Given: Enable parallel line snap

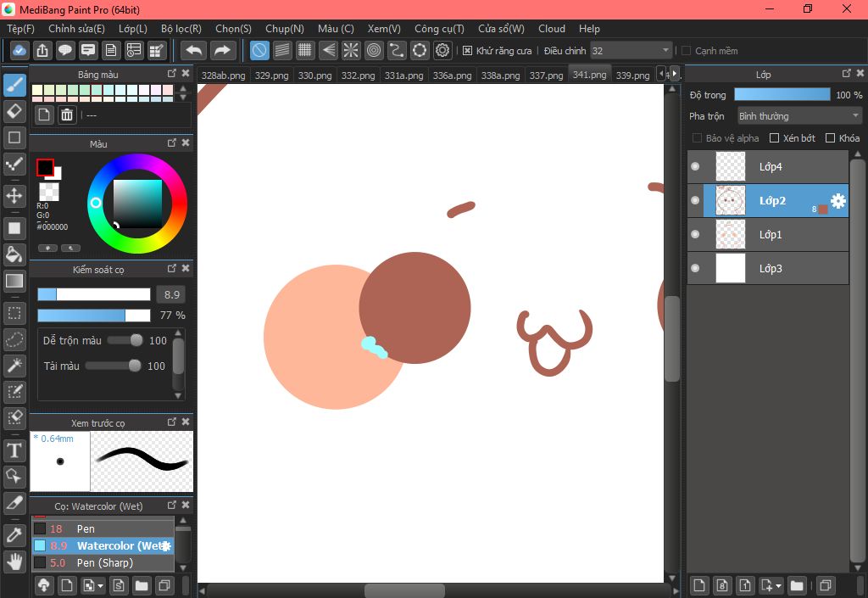Looking at the screenshot, I should tap(282, 50).
